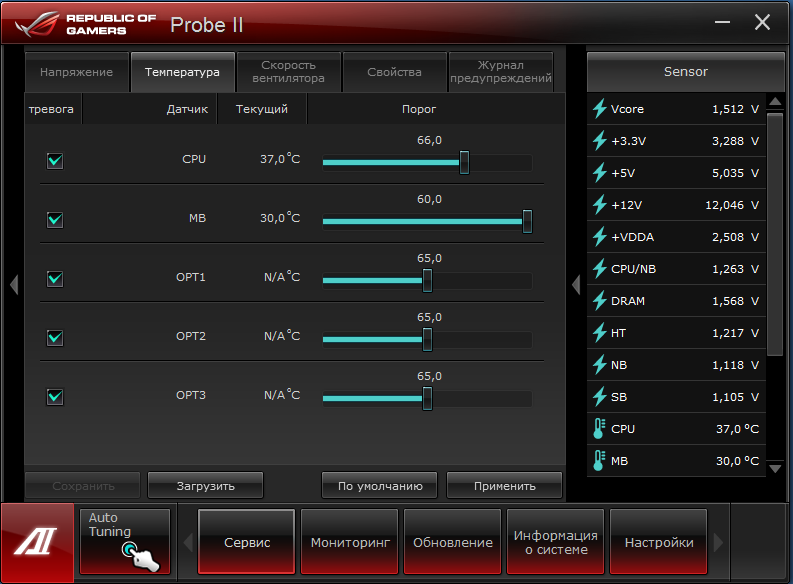Switch to the Свойства tab
This screenshot has width=793, height=584.
point(394,72)
